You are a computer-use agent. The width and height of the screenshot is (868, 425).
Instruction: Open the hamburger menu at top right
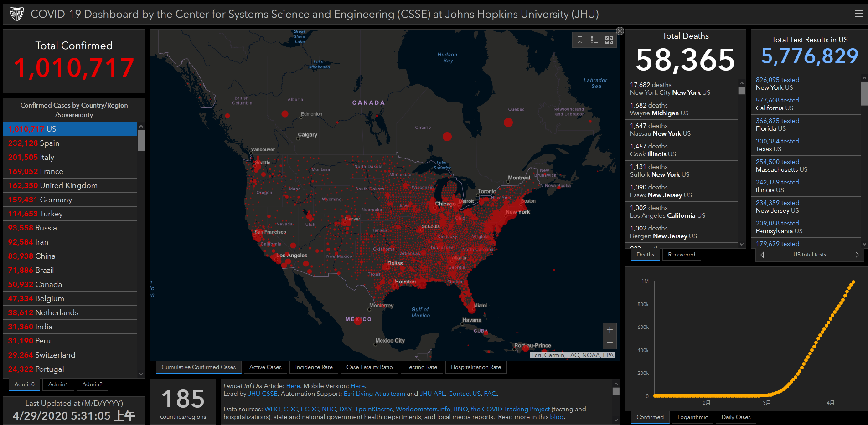pos(859,14)
